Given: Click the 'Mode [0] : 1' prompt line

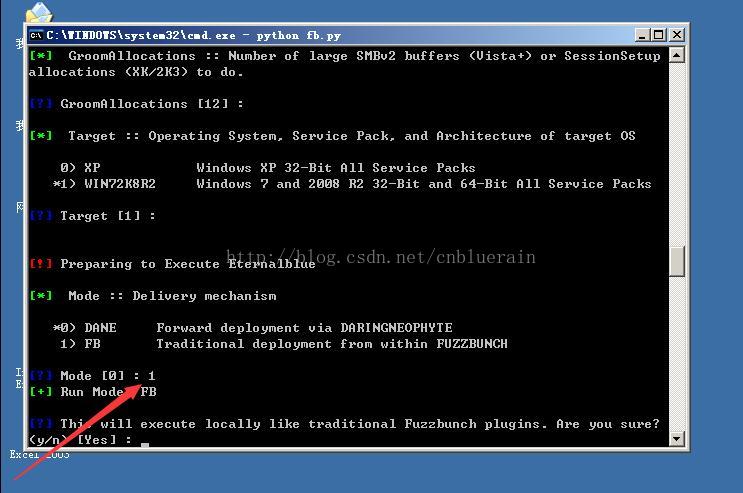Looking at the screenshot, I should [92, 376].
